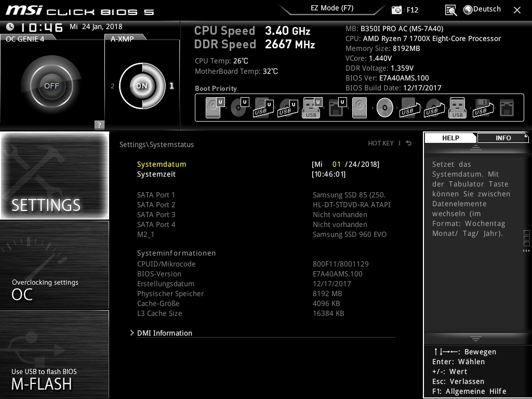
Task: Toggle the OC GENIE 4 OFF button
Action: click(x=51, y=86)
